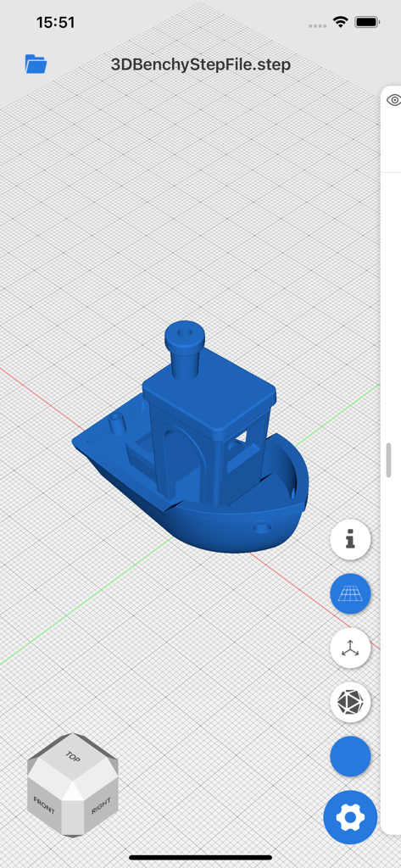The image size is (401, 868).
Task: Show model info with the i button
Action: (350, 539)
